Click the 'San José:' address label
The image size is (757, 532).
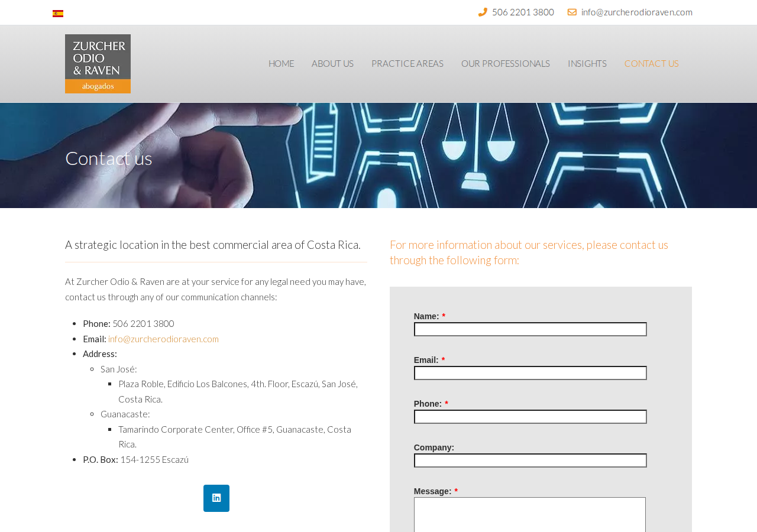coord(118,369)
